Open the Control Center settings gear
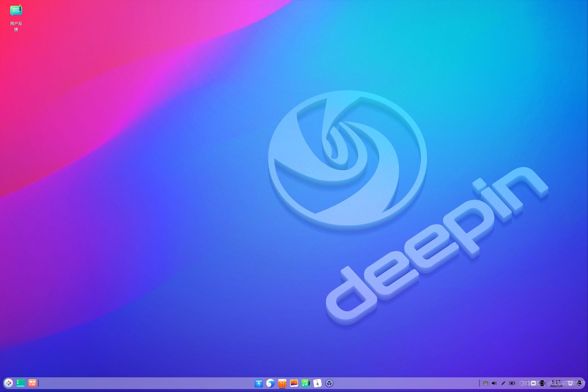The image size is (588, 392). point(330,383)
